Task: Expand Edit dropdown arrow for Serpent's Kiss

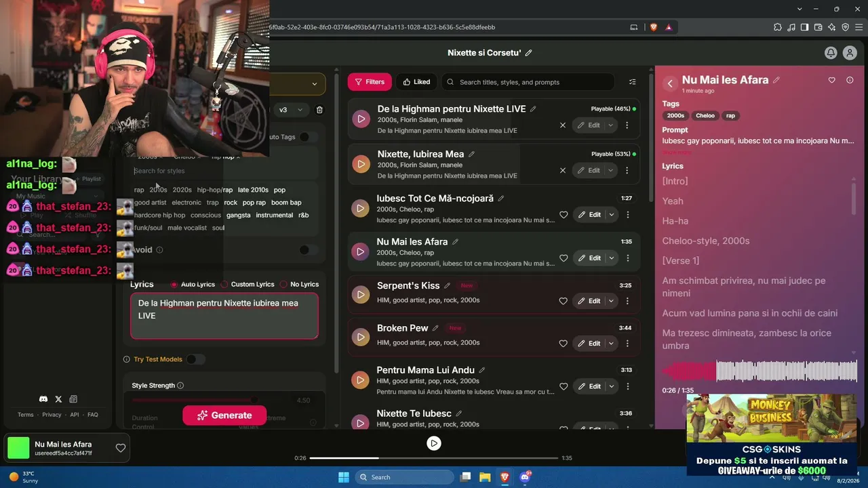Action: tap(611, 301)
